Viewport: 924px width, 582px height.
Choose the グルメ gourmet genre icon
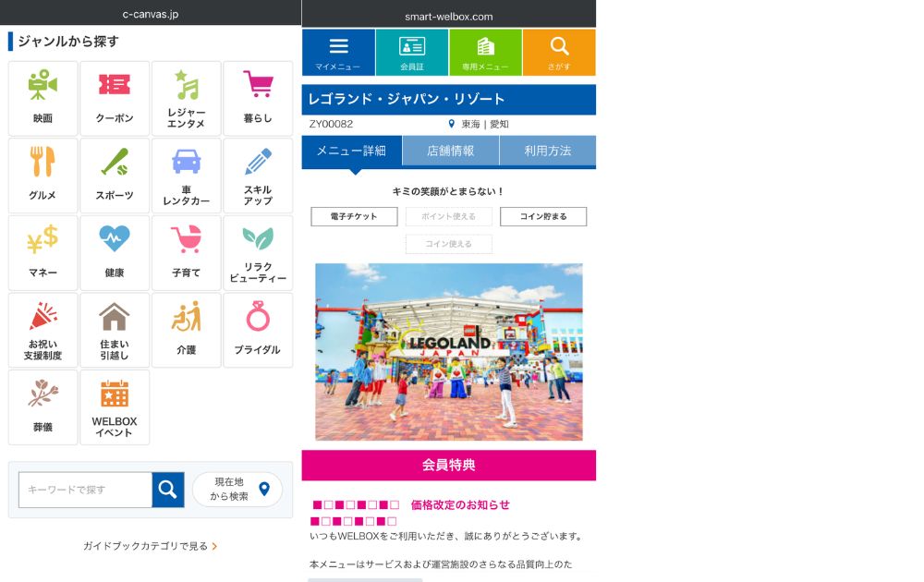tap(43, 175)
